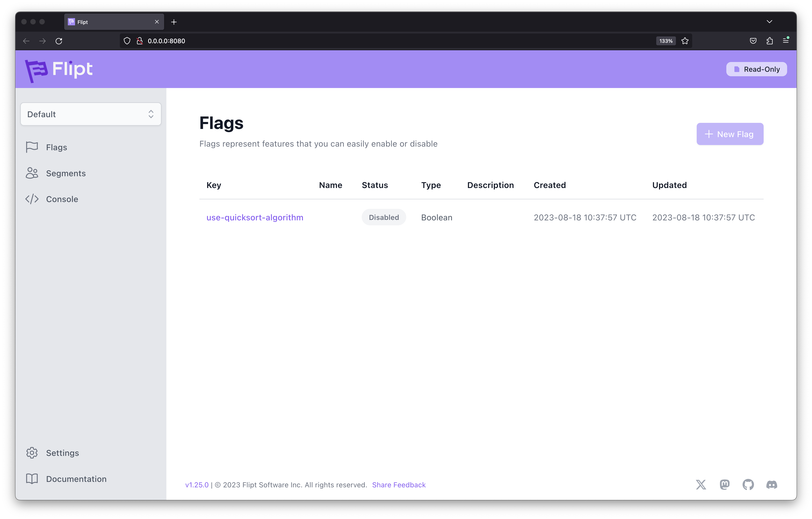Open Firefox hamburger application menu

(785, 41)
